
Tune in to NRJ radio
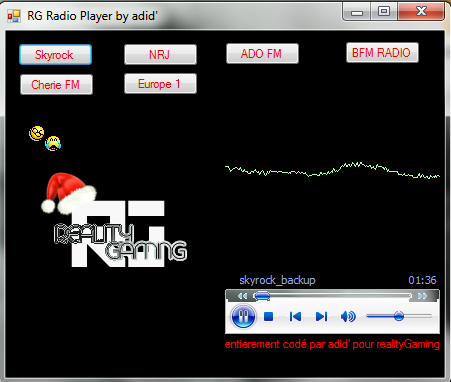160,54
